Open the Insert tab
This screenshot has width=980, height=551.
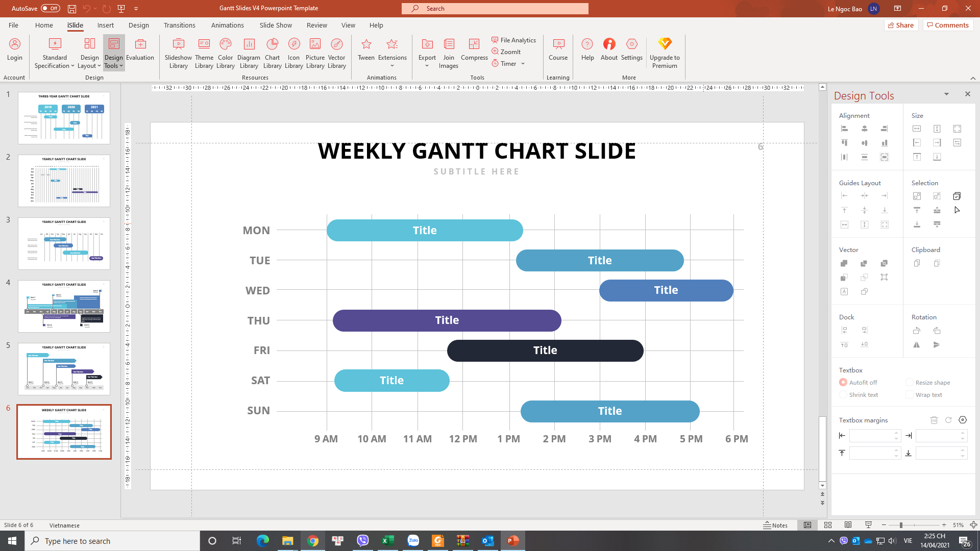click(x=106, y=25)
